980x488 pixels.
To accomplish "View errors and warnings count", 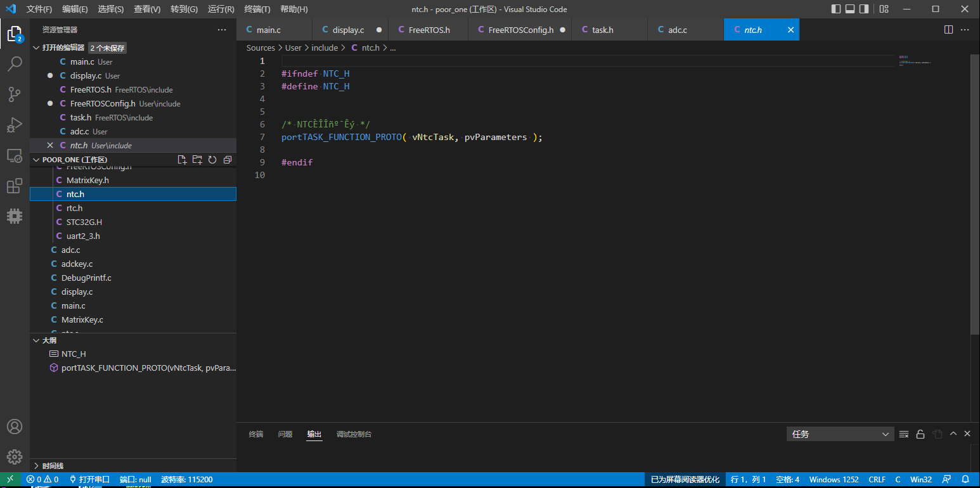I will 42,480.
